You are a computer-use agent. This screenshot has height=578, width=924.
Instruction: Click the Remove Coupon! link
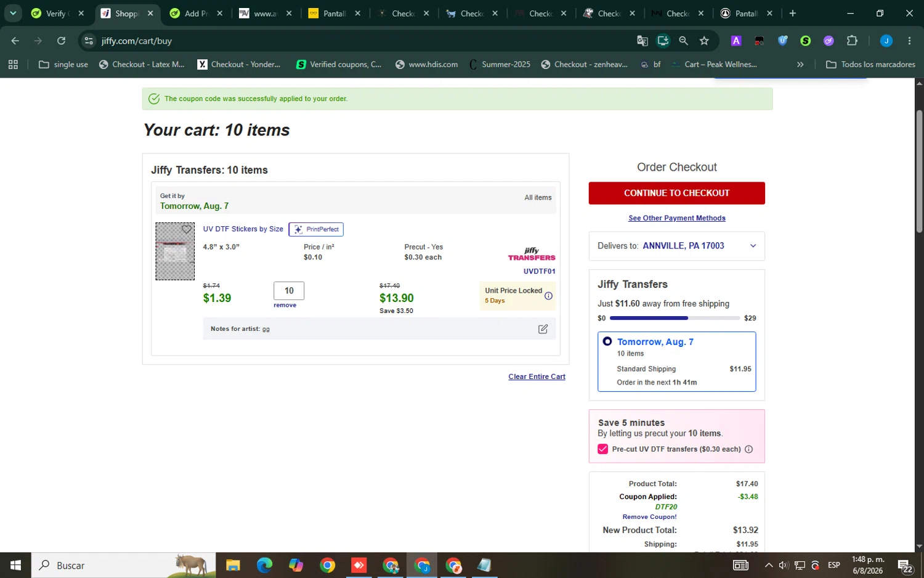click(x=649, y=517)
